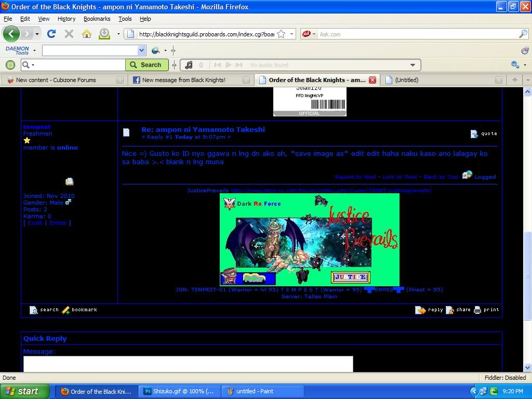Click the Smite karma link
The image size is (532, 399).
[x=58, y=223]
